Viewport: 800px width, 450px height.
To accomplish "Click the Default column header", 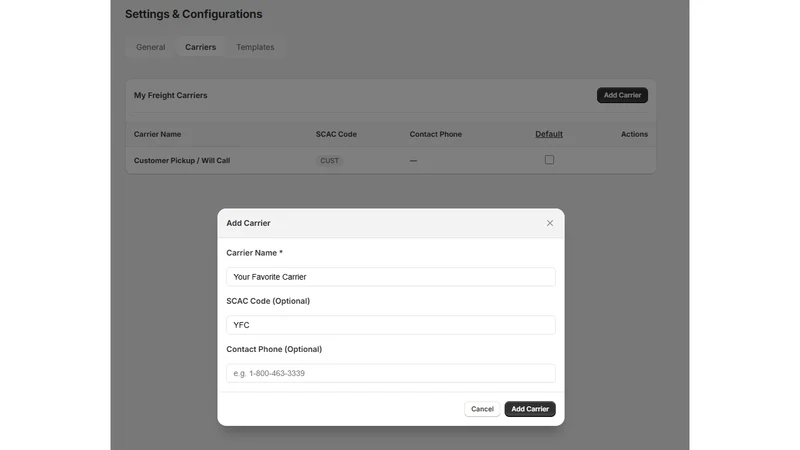I will pos(549,134).
